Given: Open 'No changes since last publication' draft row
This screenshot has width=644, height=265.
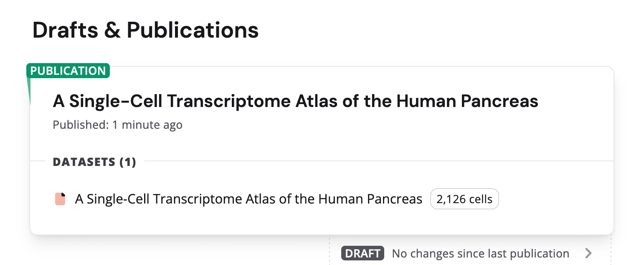Looking at the screenshot, I should tap(480, 253).
